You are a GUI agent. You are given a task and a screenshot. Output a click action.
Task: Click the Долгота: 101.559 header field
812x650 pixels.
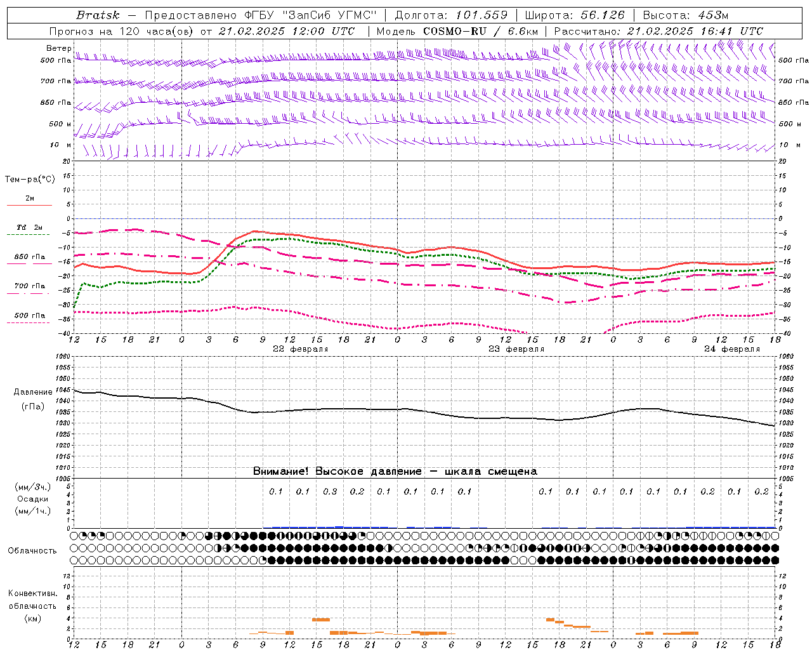451,15
